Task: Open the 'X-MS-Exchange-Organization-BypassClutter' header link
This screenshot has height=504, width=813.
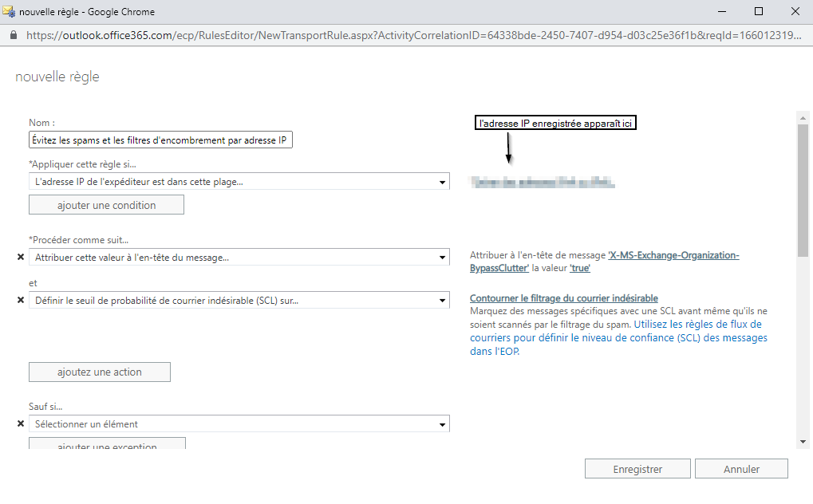Action: coord(673,256)
